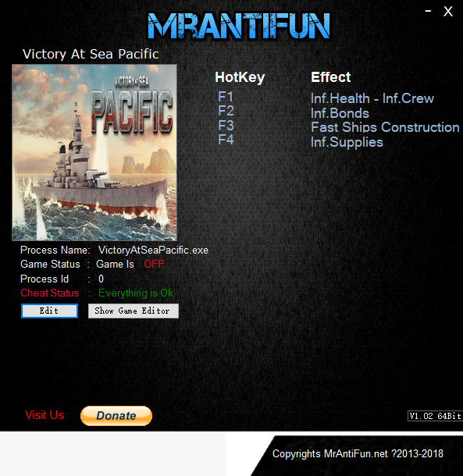The image size is (463, 476).
Task: Minimize the trainer window
Action: pos(428,11)
